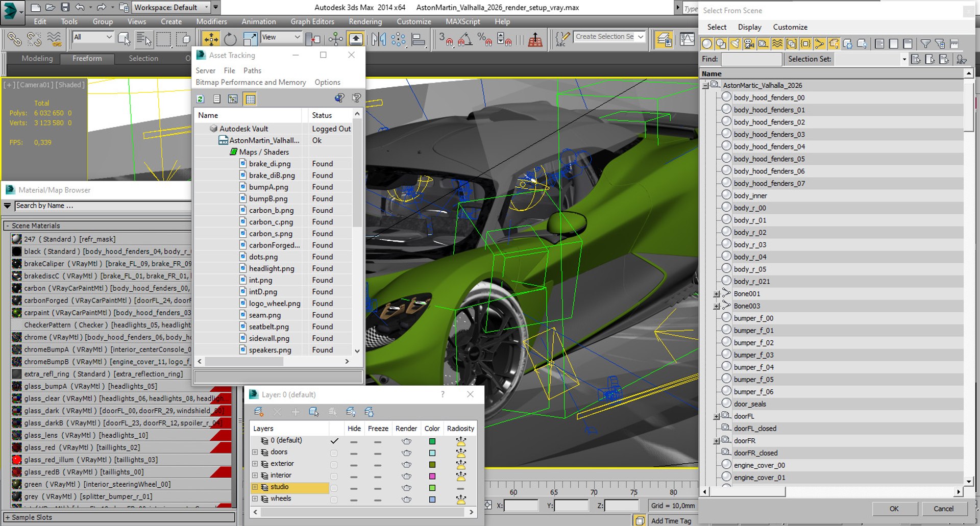
Task: Toggle Radiosity for the wheels layer
Action: [x=461, y=500]
